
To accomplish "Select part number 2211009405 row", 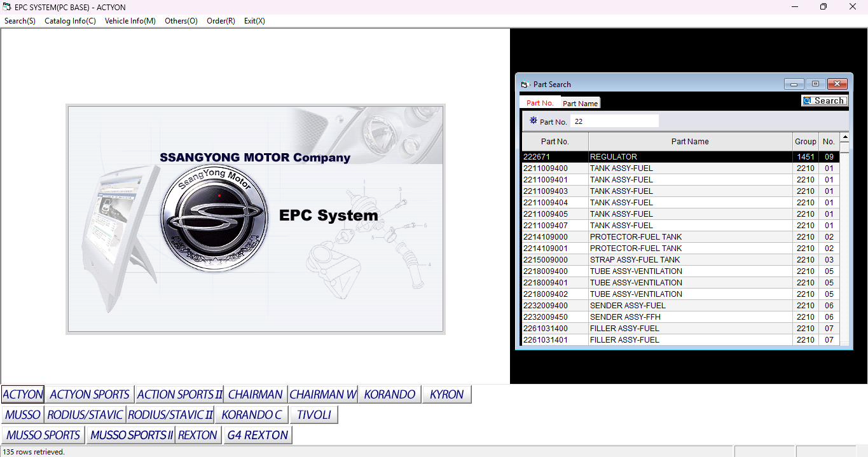I will click(x=680, y=214).
